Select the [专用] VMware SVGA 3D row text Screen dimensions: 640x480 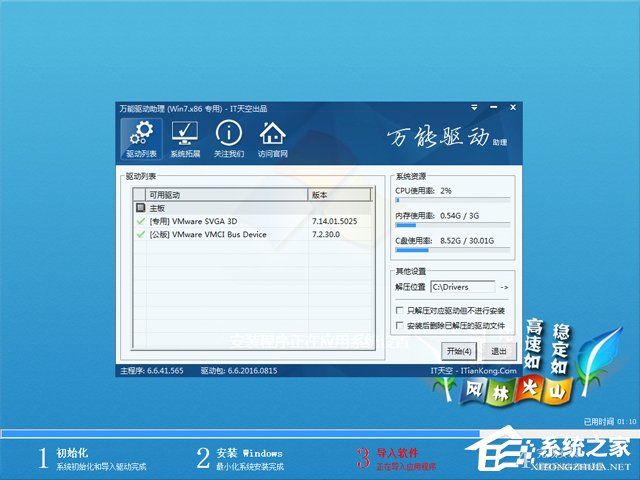(193, 221)
